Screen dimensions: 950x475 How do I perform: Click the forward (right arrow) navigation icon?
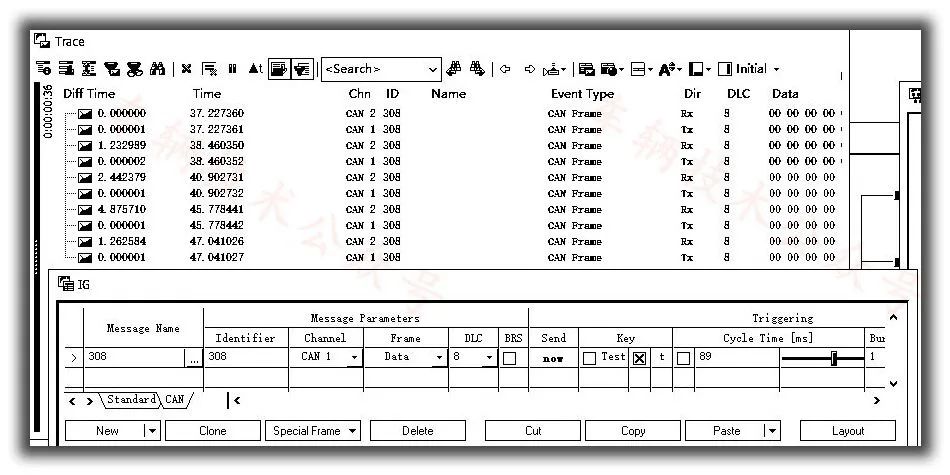coord(530,69)
